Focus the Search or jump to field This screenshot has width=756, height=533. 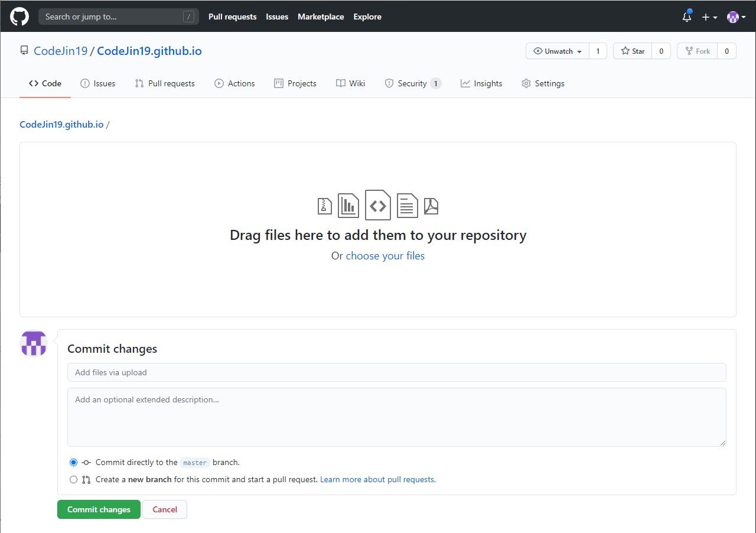click(x=119, y=17)
